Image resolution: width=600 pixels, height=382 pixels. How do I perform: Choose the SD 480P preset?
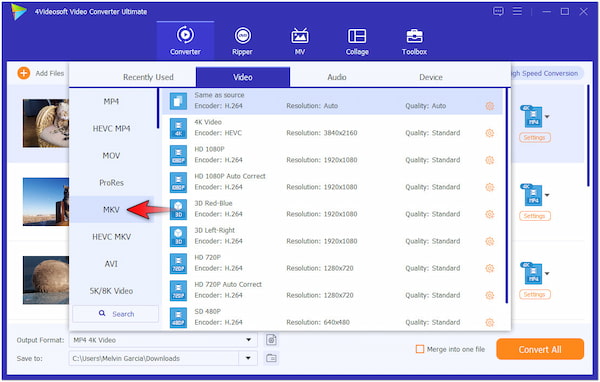click(x=332, y=317)
